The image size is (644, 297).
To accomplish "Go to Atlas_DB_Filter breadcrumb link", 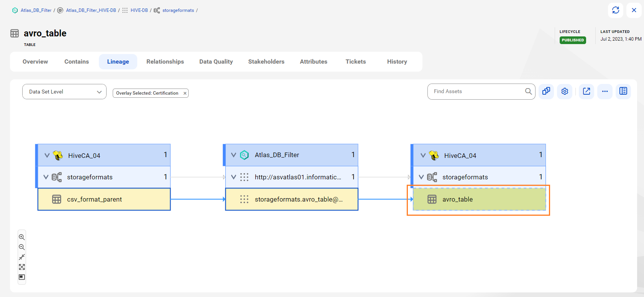I will (x=36, y=10).
